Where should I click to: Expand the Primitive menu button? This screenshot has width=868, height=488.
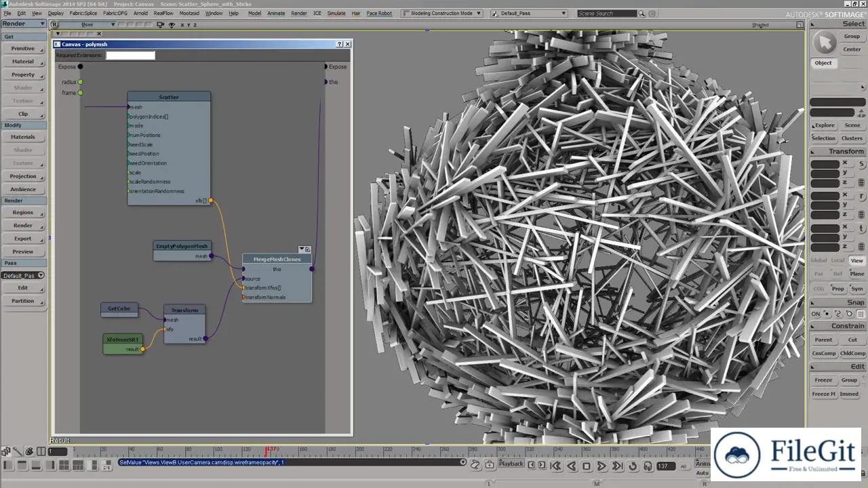pos(23,49)
